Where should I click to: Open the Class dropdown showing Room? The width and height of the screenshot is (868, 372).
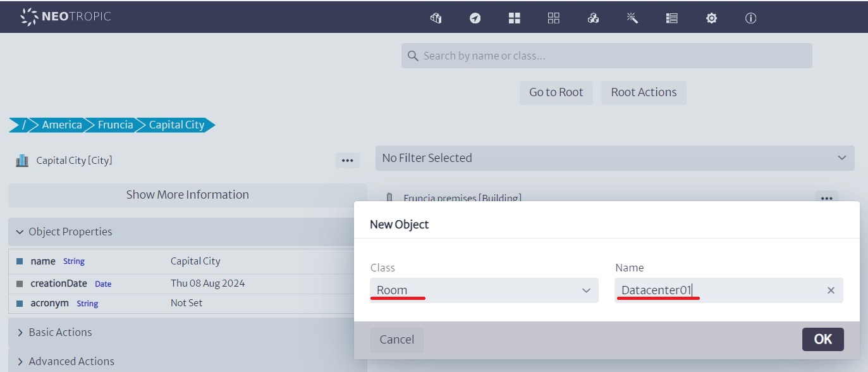point(484,290)
